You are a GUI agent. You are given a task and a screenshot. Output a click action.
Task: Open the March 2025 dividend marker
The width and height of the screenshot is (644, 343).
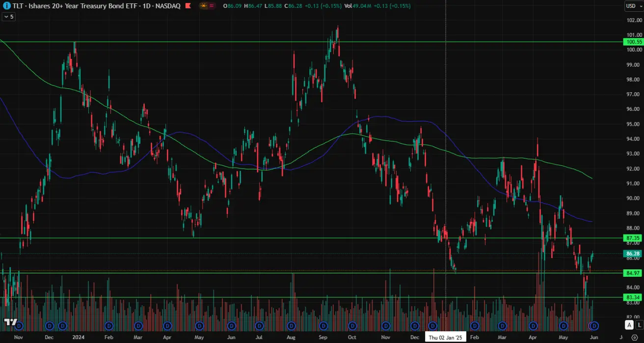point(503,325)
